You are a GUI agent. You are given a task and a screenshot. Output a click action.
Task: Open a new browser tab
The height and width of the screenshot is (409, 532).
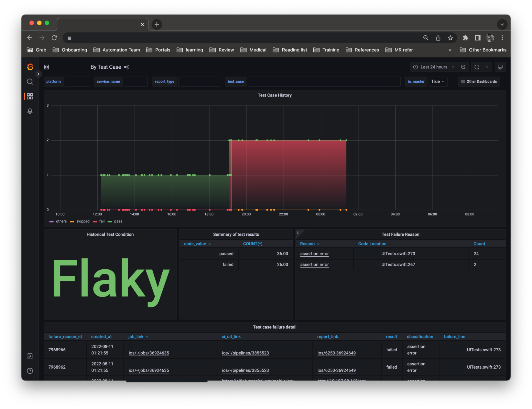tap(157, 24)
